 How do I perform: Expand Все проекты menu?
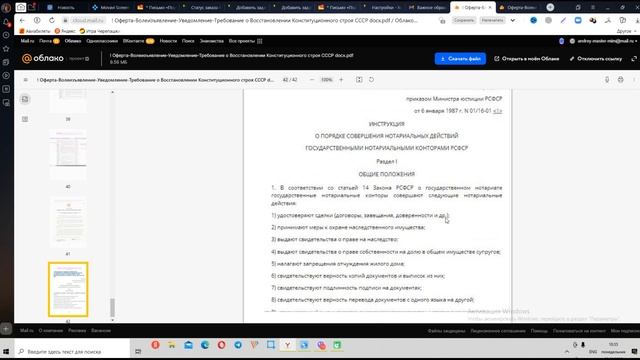pyautogui.click(x=245, y=41)
